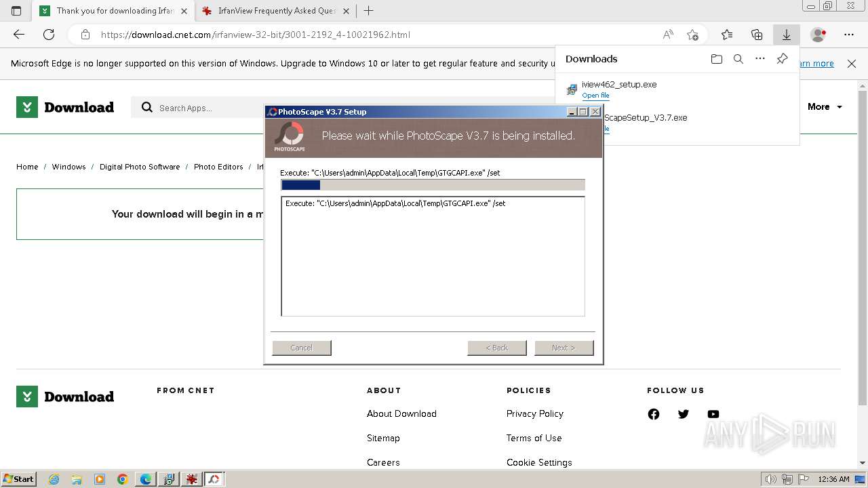Click the footer Download logo
The image size is (868, 488).
pyautogui.click(x=65, y=396)
